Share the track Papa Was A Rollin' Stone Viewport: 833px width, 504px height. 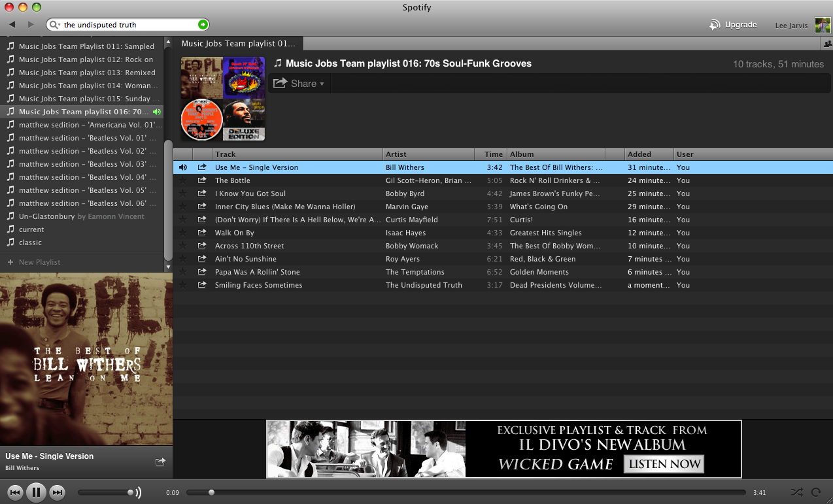(202, 272)
